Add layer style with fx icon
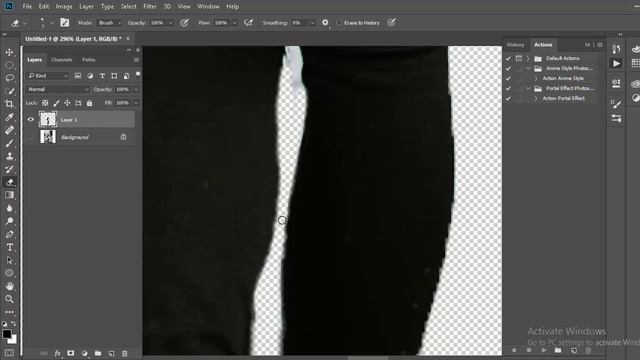The width and height of the screenshot is (640, 360). coord(58,353)
